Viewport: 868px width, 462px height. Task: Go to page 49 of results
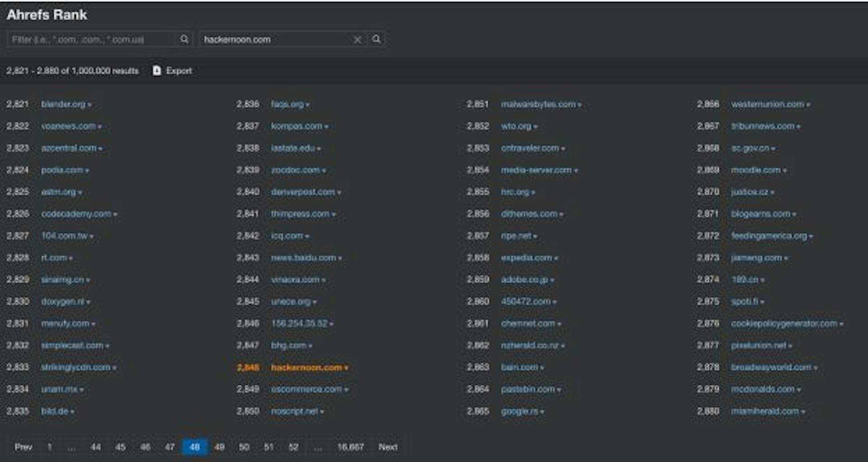point(219,447)
